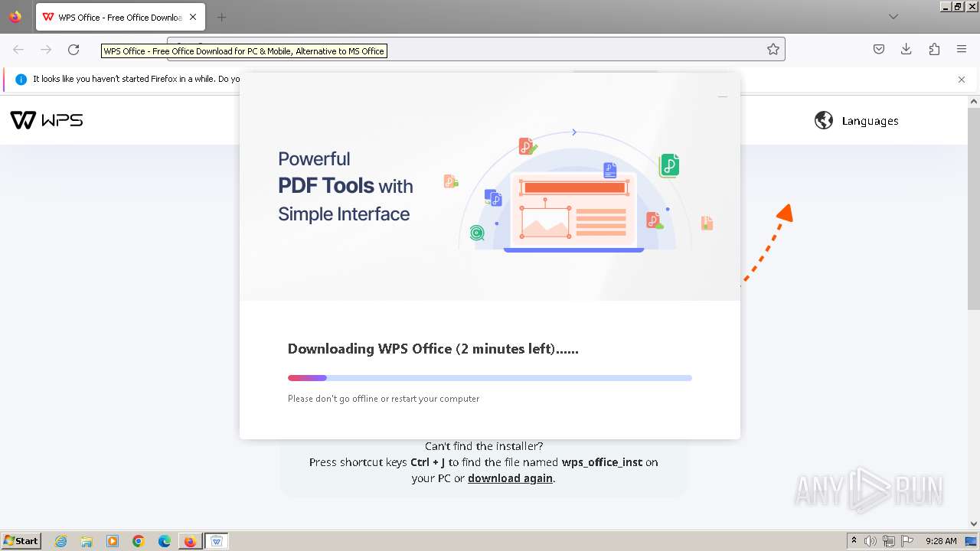The width and height of the screenshot is (980, 551).
Task: Switch to Firefox taskbar button
Action: [190, 541]
